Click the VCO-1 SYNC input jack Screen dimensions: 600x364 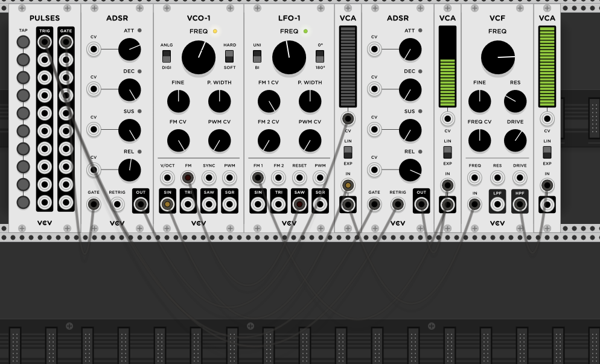209,177
